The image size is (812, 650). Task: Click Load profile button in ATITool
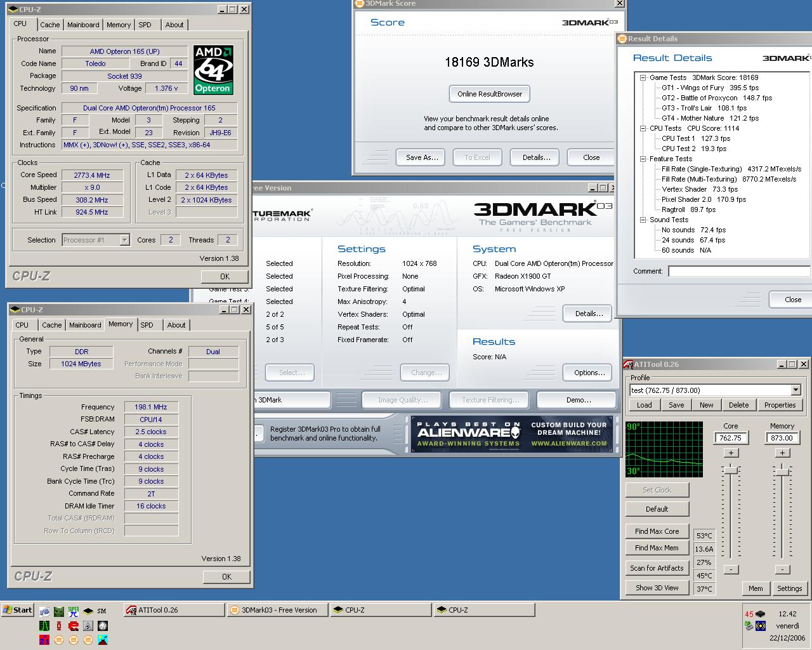644,405
